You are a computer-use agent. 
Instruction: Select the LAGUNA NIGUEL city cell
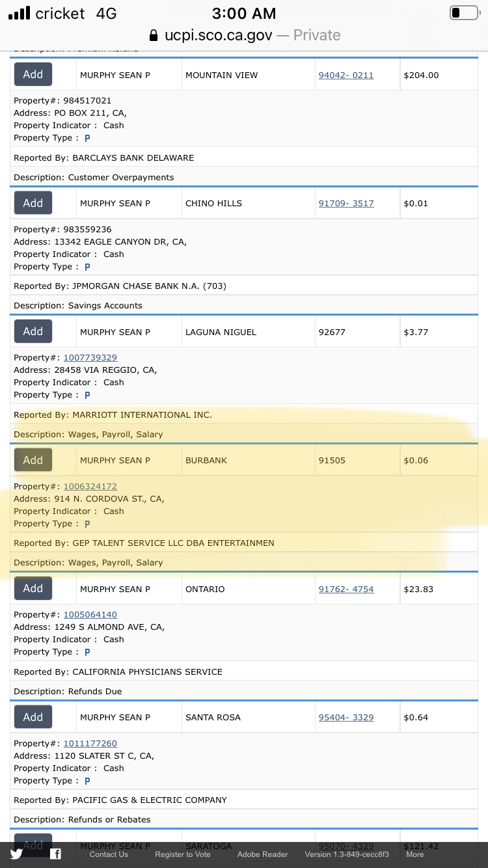tap(248, 332)
